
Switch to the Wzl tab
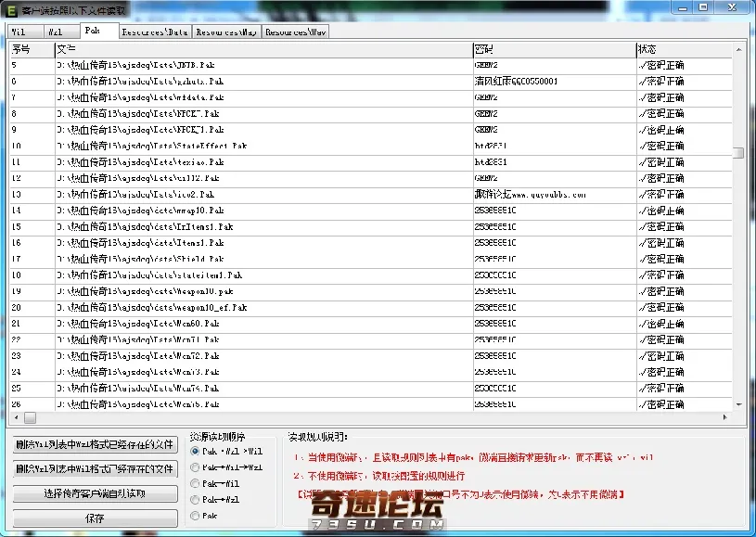pyautogui.click(x=61, y=32)
